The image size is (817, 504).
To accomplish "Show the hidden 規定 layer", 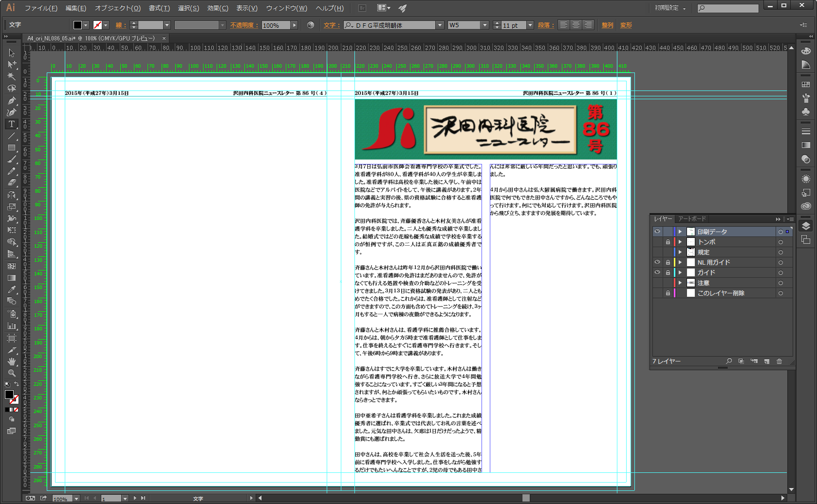I will (657, 252).
